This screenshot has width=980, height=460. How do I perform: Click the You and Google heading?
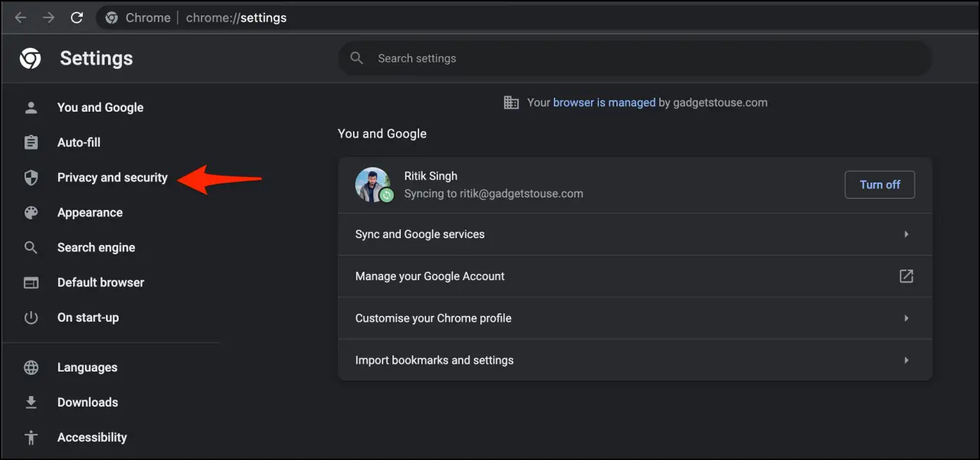pyautogui.click(x=382, y=133)
